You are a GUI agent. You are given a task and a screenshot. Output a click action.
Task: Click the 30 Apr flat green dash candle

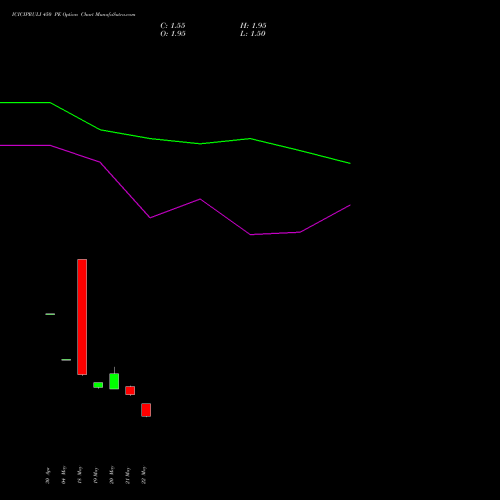(x=50, y=314)
